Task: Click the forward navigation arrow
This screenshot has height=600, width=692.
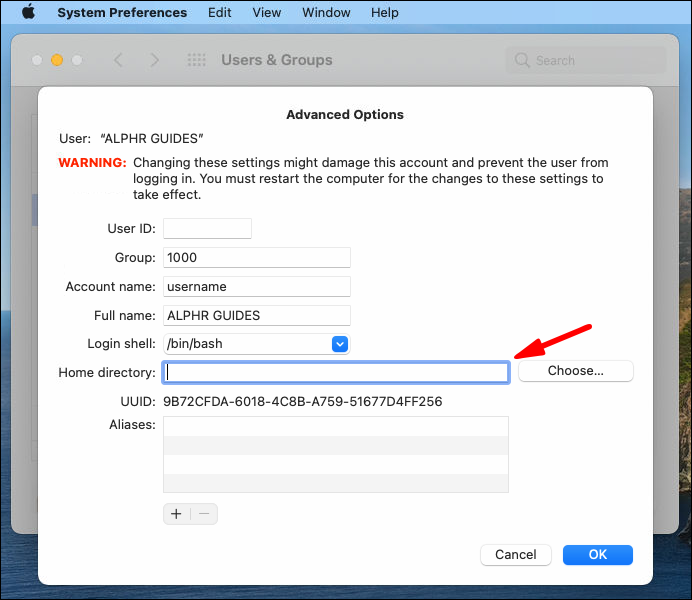Action: pos(154,60)
